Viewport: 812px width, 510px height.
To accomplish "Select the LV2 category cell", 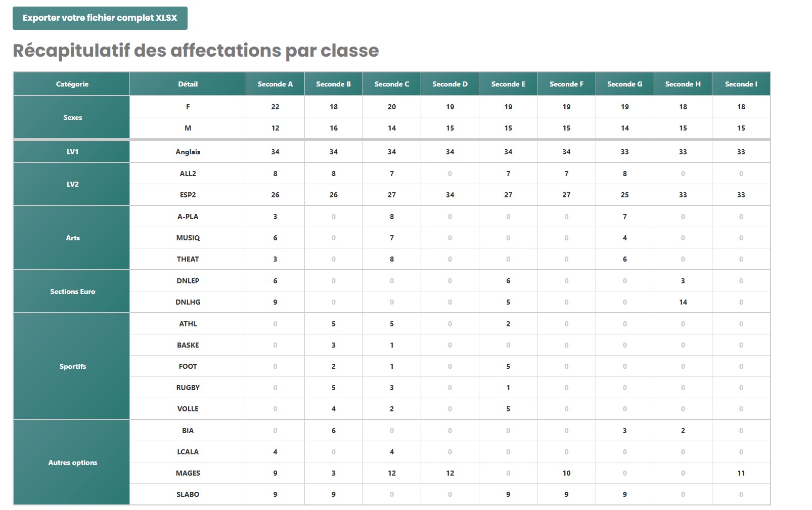I will 72,184.
